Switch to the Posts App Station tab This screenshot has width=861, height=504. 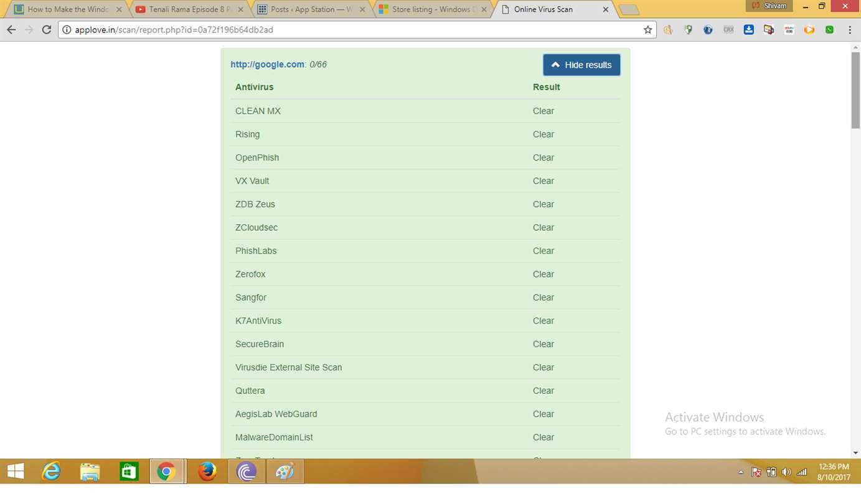pyautogui.click(x=311, y=9)
